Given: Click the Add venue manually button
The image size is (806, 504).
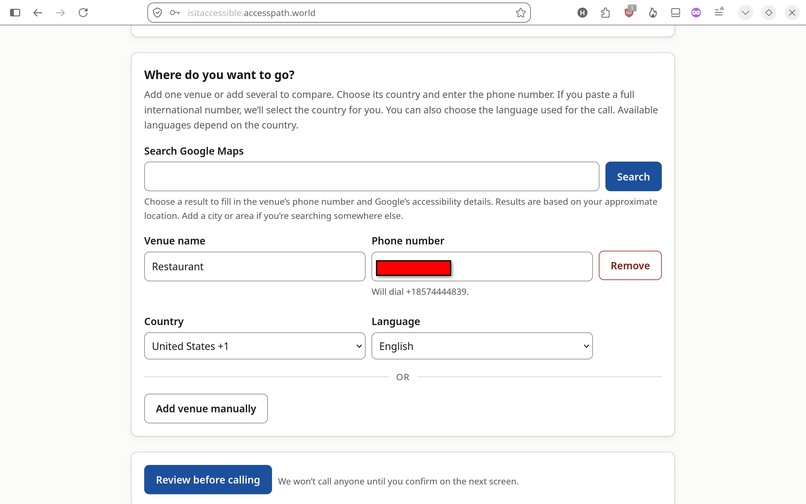Looking at the screenshot, I should pos(206,408).
